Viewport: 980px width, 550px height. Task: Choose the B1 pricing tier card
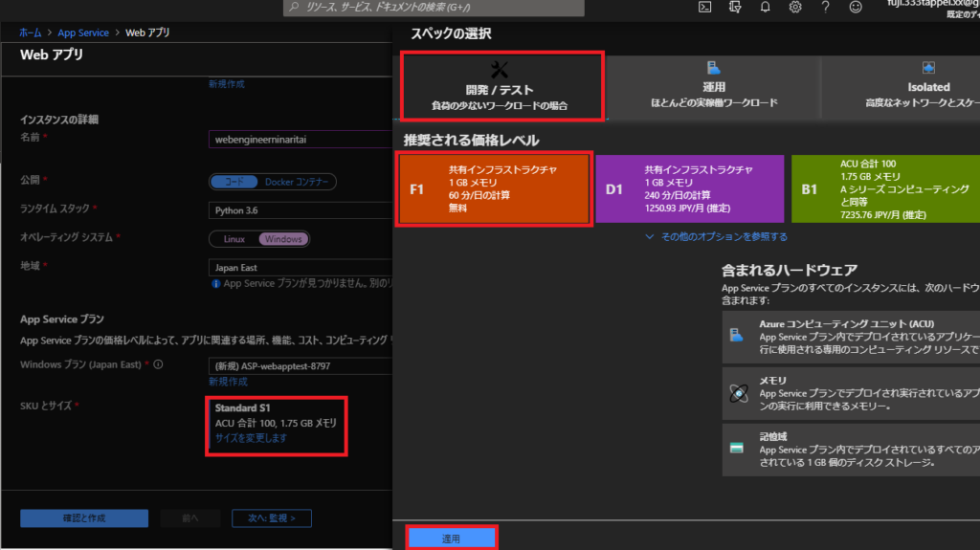(x=885, y=188)
